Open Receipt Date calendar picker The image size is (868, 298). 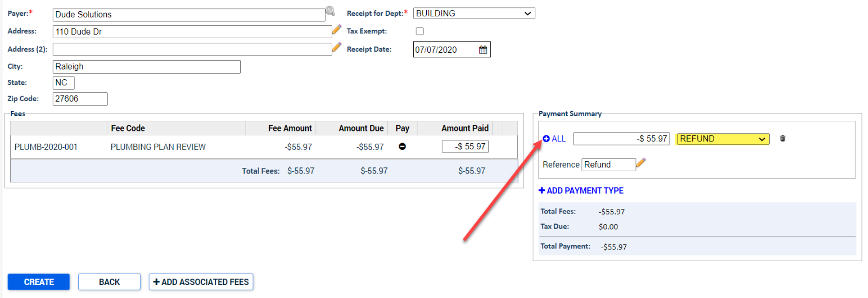pyautogui.click(x=483, y=49)
